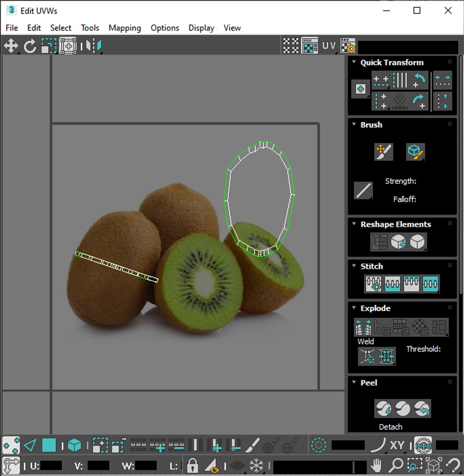Click the Mirror selection icon
Screen dimensions: 464x476
coord(94,46)
